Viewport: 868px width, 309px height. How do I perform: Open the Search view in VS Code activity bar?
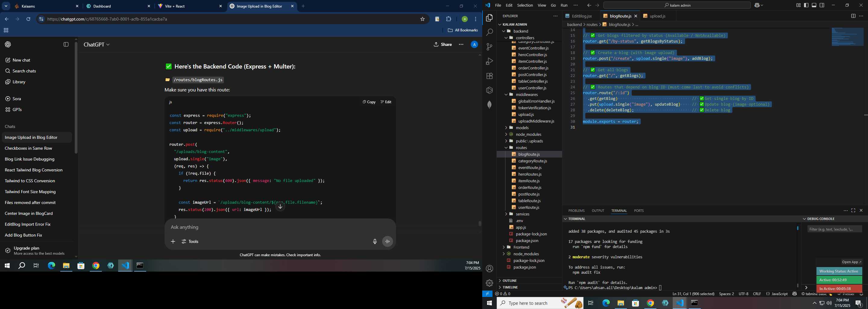click(489, 32)
